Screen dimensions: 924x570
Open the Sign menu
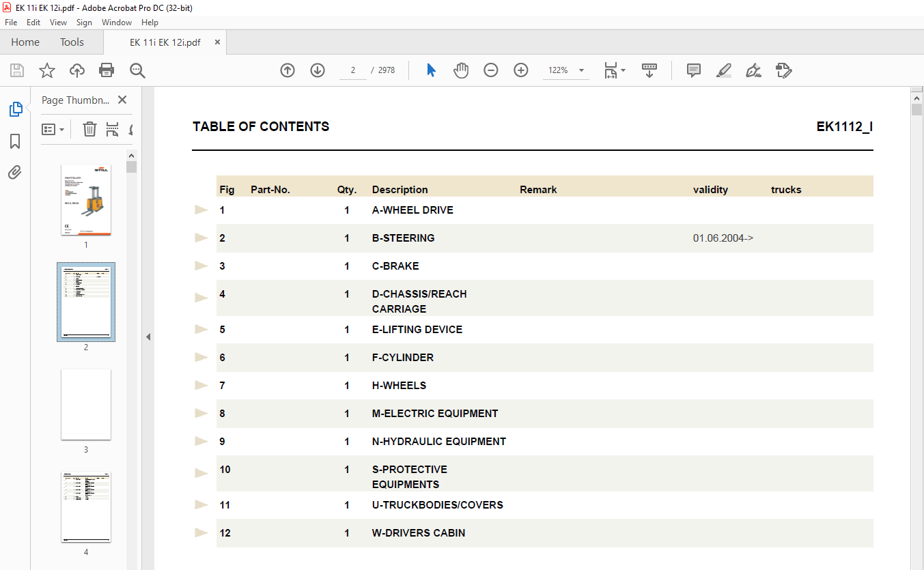coord(84,23)
